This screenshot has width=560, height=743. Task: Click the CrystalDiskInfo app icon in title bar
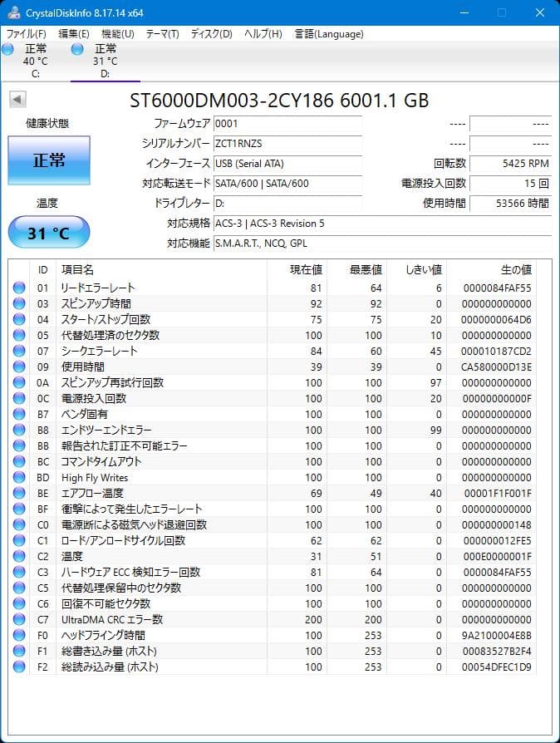pos(14,12)
